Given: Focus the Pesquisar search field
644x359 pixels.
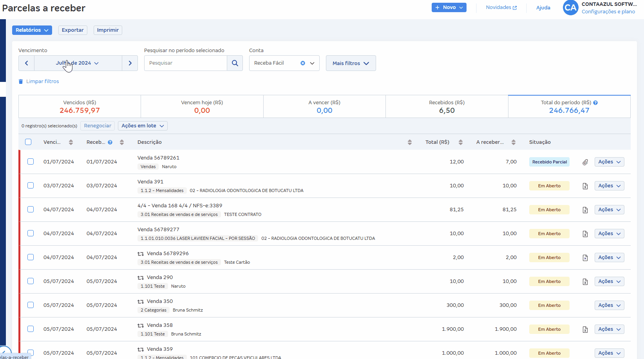Looking at the screenshot, I should pos(186,63).
